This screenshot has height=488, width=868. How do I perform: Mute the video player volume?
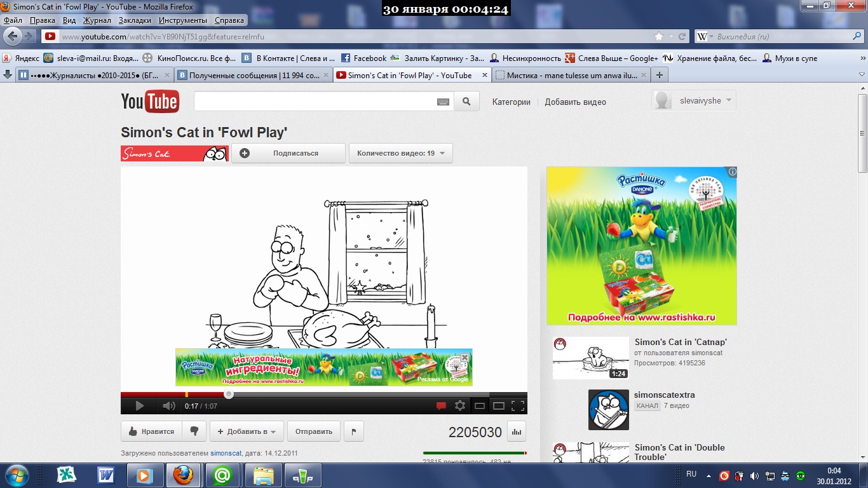pyautogui.click(x=168, y=406)
